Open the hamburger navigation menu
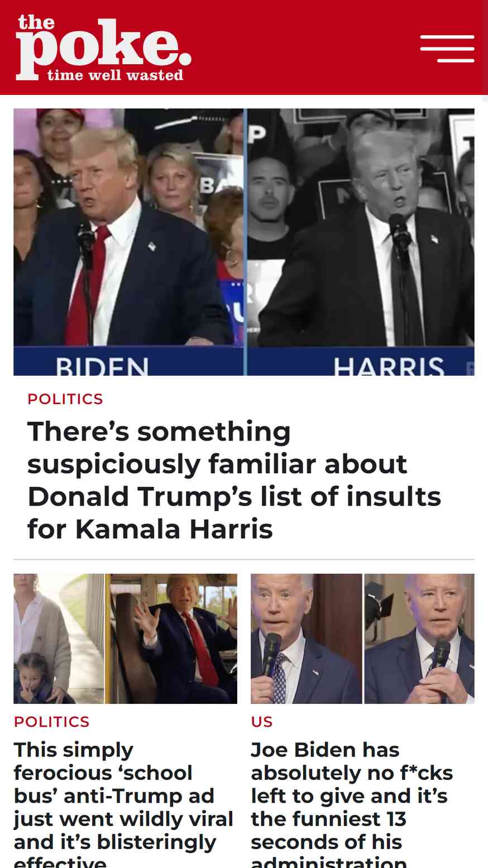 point(447,49)
